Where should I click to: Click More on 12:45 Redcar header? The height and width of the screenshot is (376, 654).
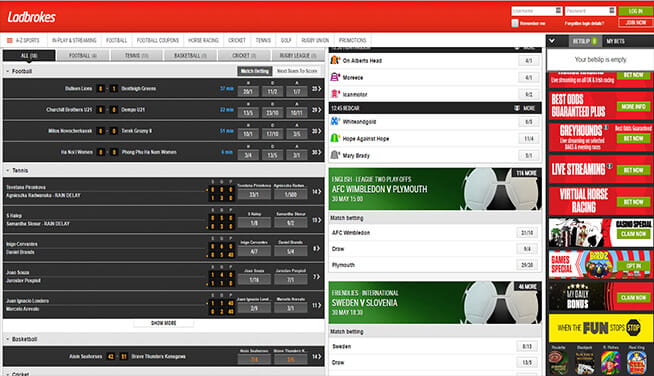click(x=529, y=108)
